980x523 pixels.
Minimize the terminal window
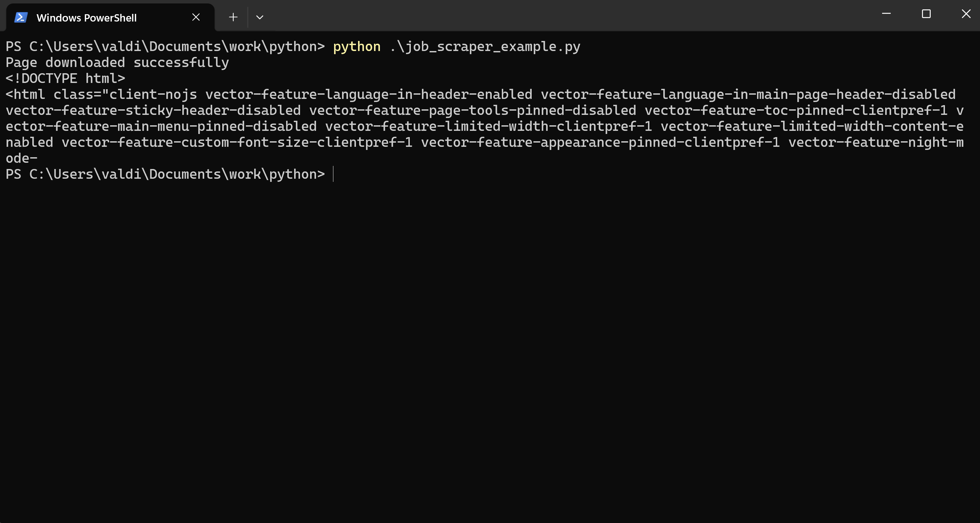tap(887, 14)
